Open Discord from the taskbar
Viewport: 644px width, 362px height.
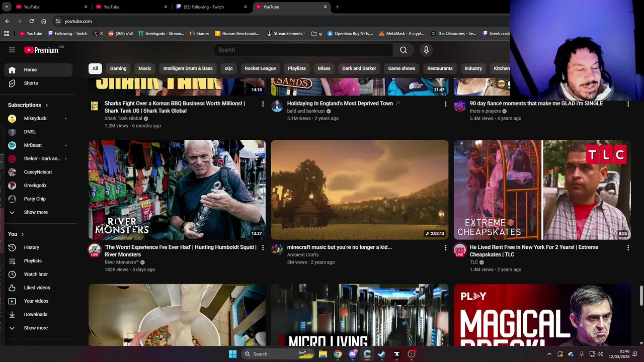coord(352,354)
